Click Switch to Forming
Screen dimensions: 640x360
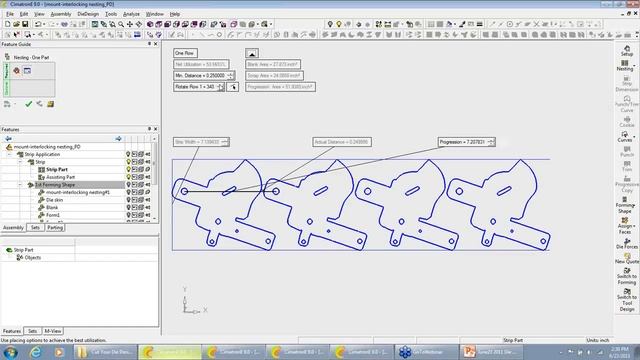tap(627, 276)
